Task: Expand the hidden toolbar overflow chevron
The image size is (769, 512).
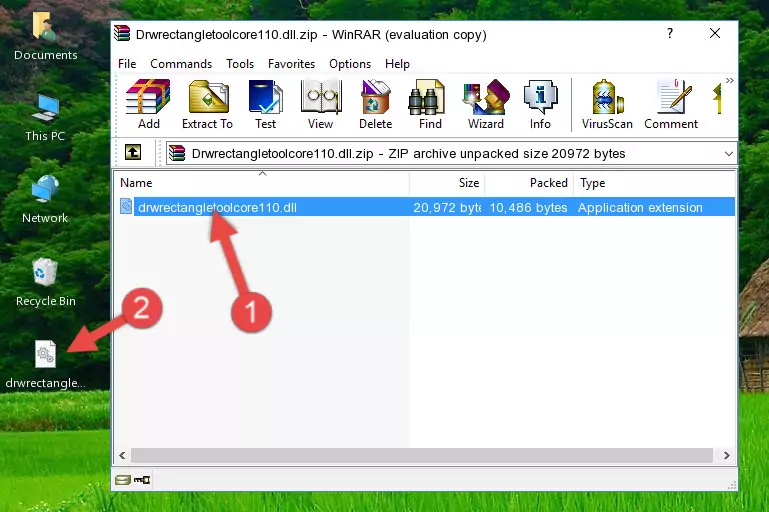Action: click(730, 80)
